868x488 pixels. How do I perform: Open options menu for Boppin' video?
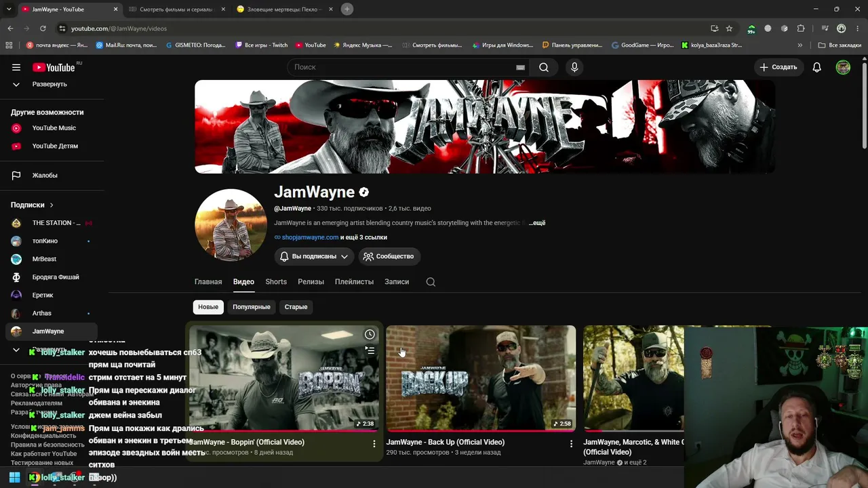(374, 444)
